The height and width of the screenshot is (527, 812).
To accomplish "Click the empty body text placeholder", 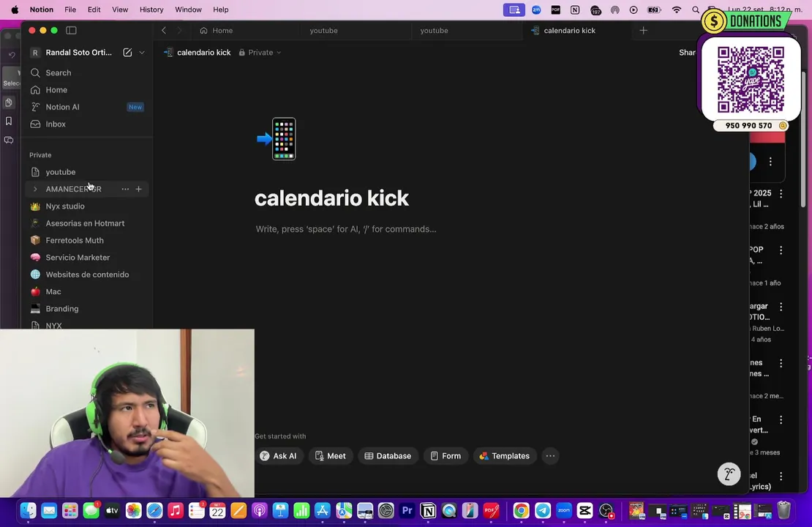I will click(x=346, y=229).
